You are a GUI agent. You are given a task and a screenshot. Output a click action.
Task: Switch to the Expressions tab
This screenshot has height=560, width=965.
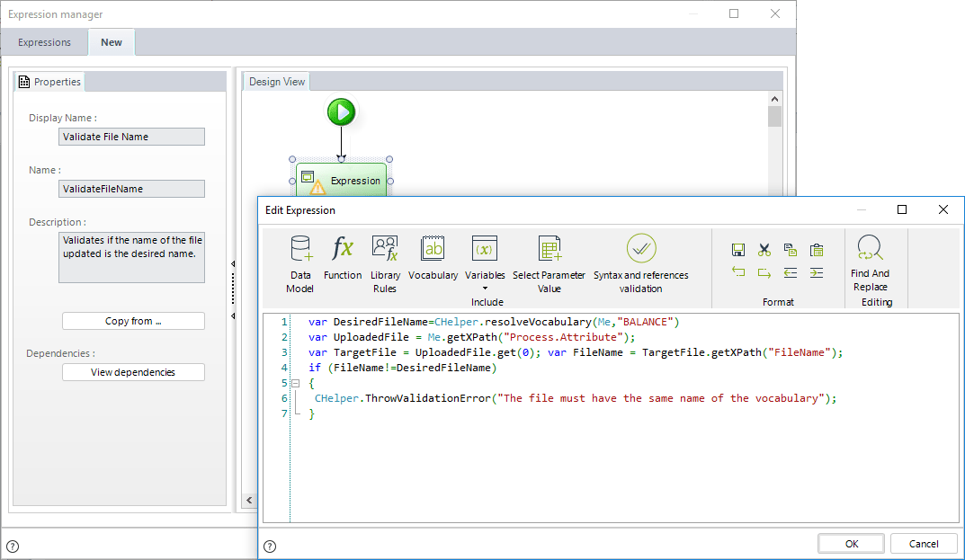43,42
